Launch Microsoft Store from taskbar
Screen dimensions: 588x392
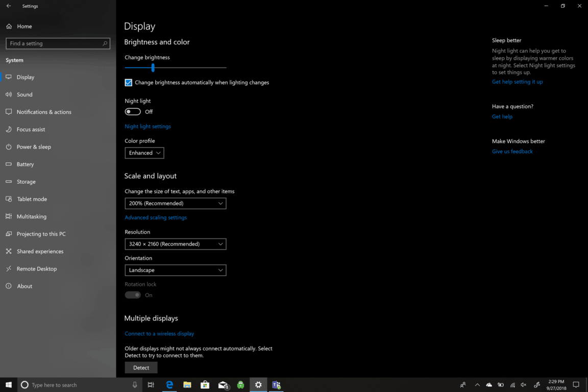205,385
